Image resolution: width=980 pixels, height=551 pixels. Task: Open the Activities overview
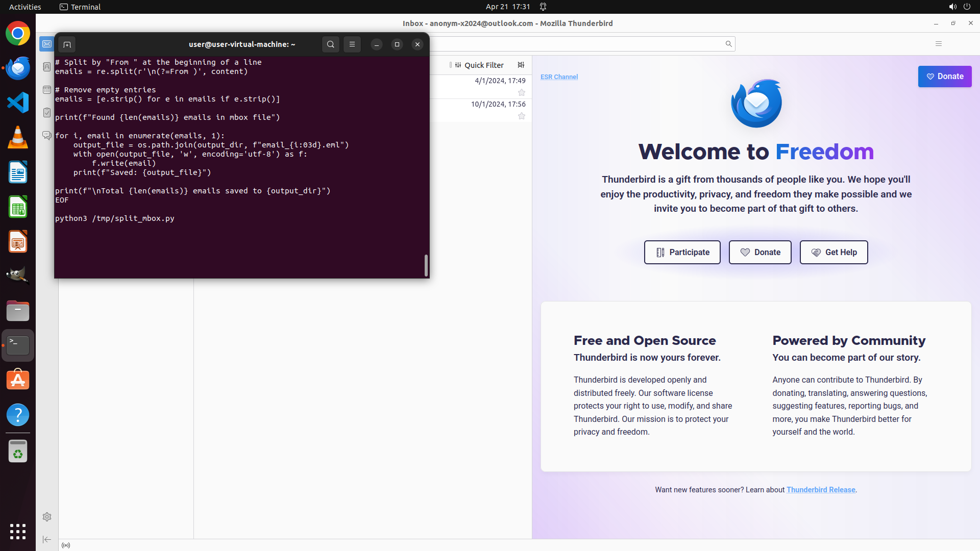25,7
